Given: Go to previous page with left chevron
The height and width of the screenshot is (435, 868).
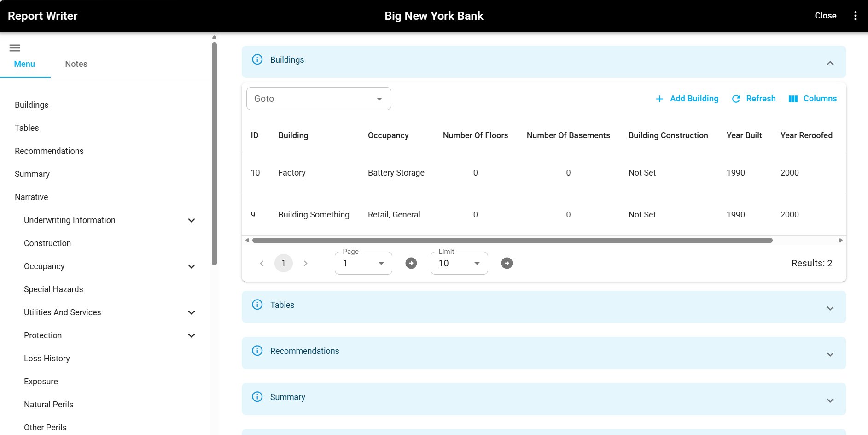Looking at the screenshot, I should tap(262, 263).
